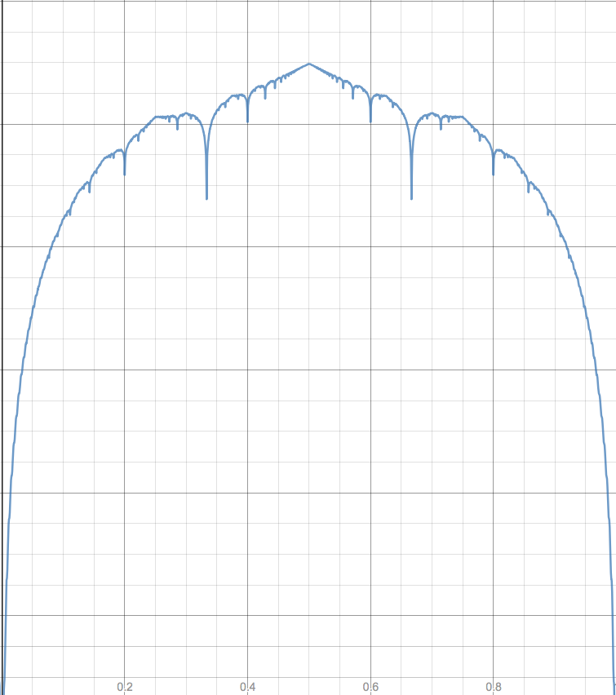Click the small dip left of x = 0.2
The image size is (616, 695).
click(x=90, y=191)
